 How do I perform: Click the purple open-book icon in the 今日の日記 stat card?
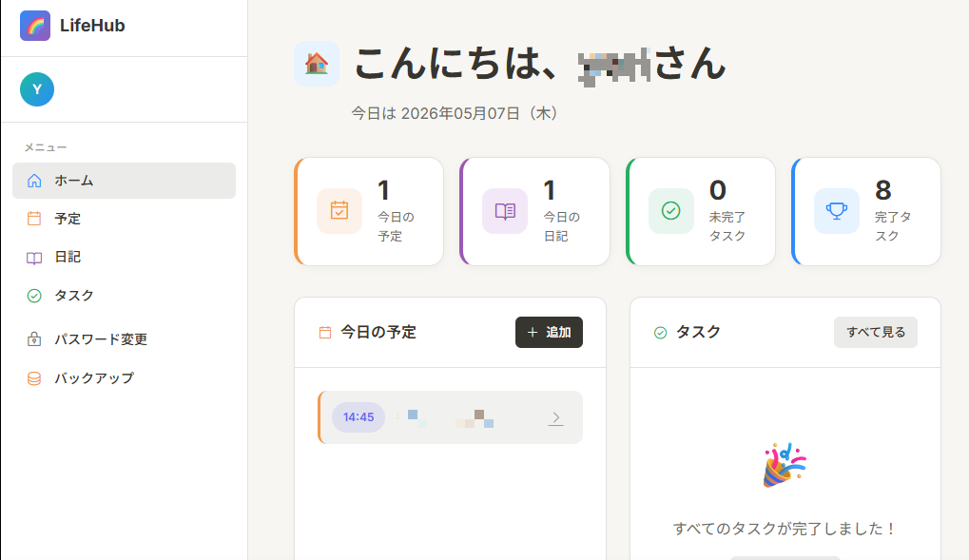click(505, 211)
